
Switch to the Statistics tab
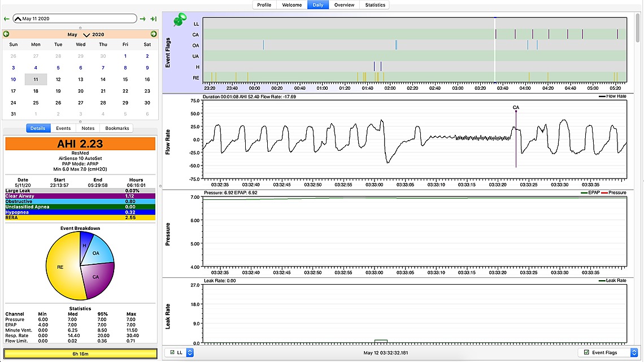[x=375, y=5]
